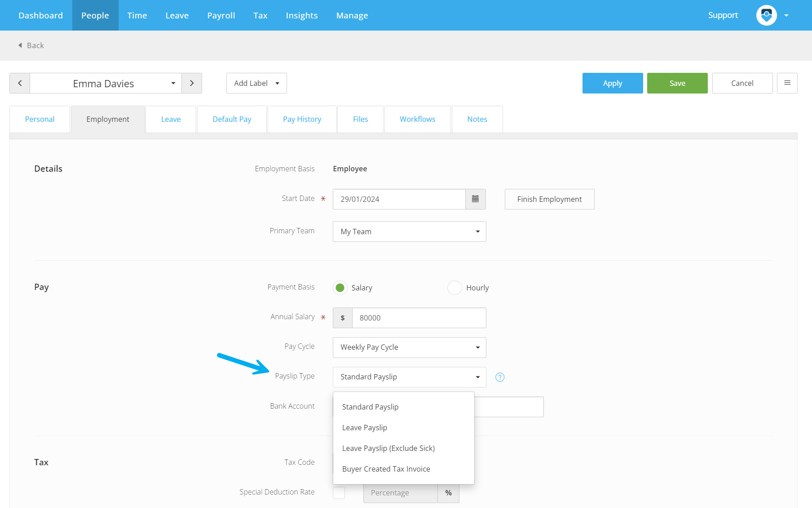Go to the next employee arrow

[x=192, y=83]
